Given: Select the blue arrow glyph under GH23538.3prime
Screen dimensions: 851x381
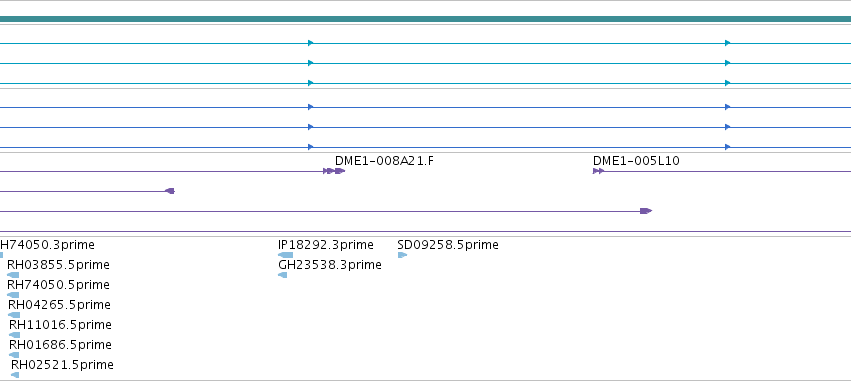Looking at the screenshot, I should click(x=283, y=275).
